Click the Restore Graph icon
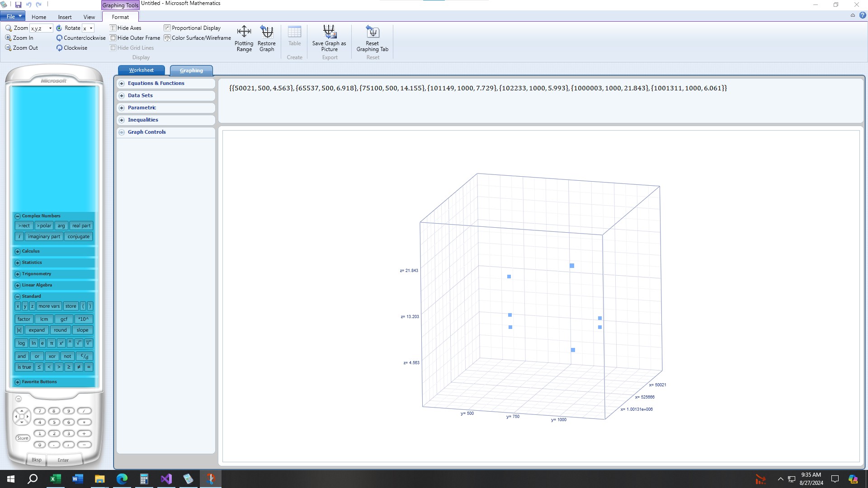The height and width of the screenshot is (488, 868). click(x=266, y=32)
